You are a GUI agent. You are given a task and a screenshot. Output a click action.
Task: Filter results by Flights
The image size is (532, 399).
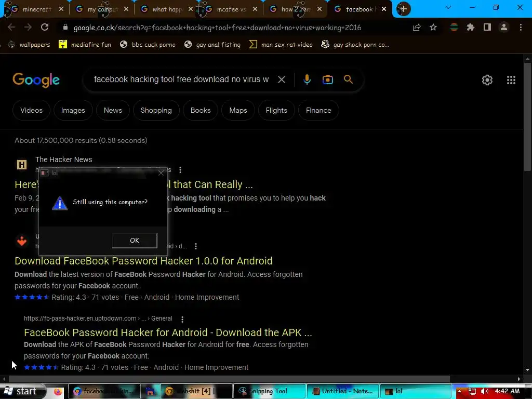click(276, 110)
